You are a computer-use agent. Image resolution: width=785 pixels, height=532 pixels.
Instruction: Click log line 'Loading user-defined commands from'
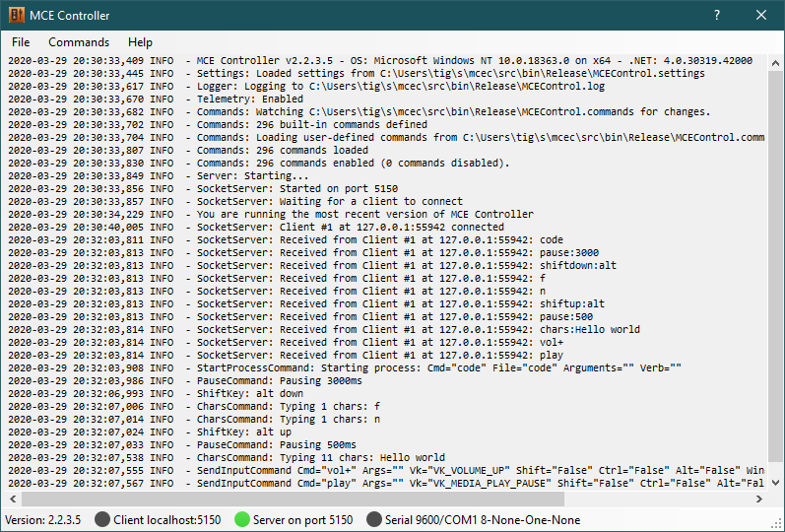pyautogui.click(x=386, y=137)
